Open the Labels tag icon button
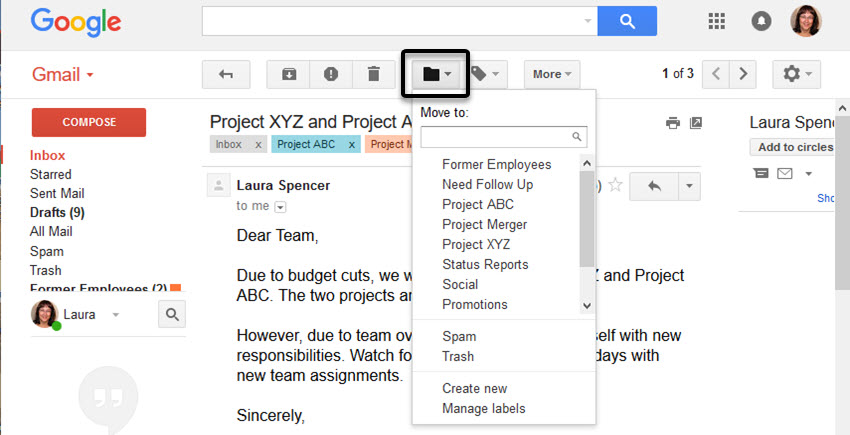Screen dimensions: 850x435 pyautogui.click(x=487, y=74)
